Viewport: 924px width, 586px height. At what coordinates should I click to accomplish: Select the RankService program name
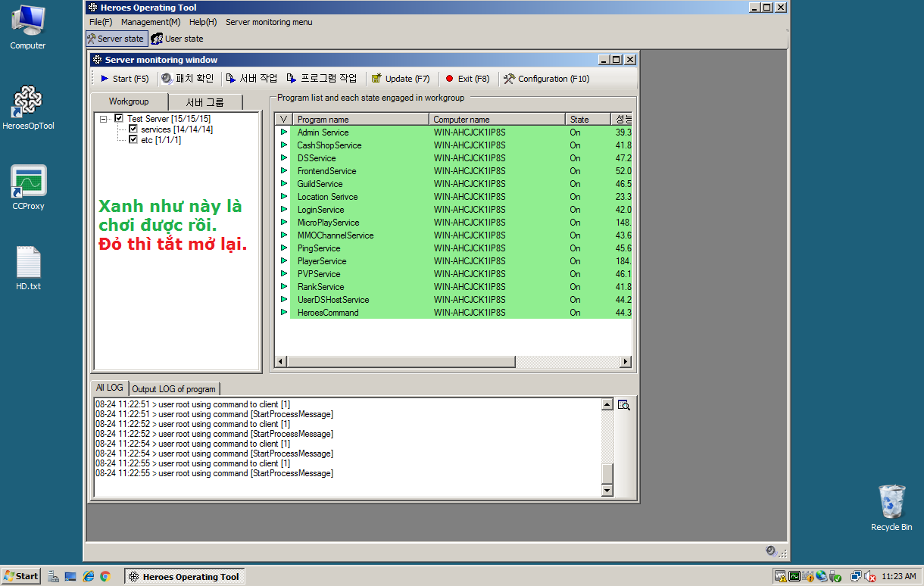(x=320, y=287)
